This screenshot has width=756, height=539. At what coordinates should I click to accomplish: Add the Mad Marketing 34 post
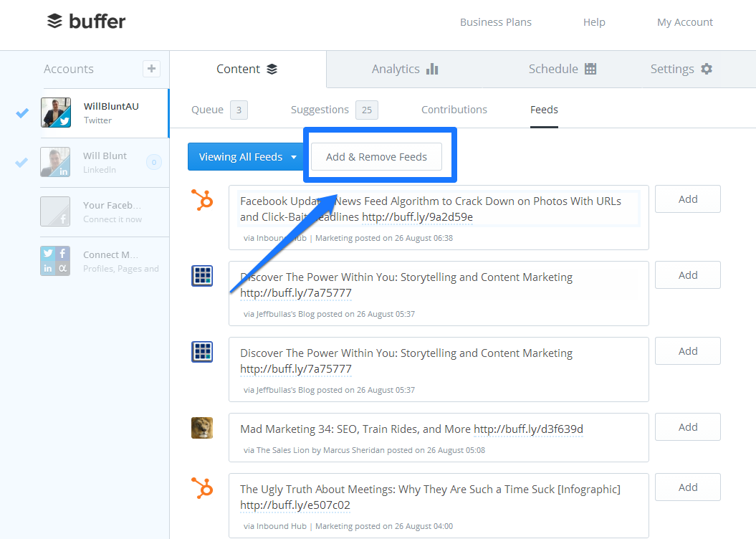coord(687,427)
